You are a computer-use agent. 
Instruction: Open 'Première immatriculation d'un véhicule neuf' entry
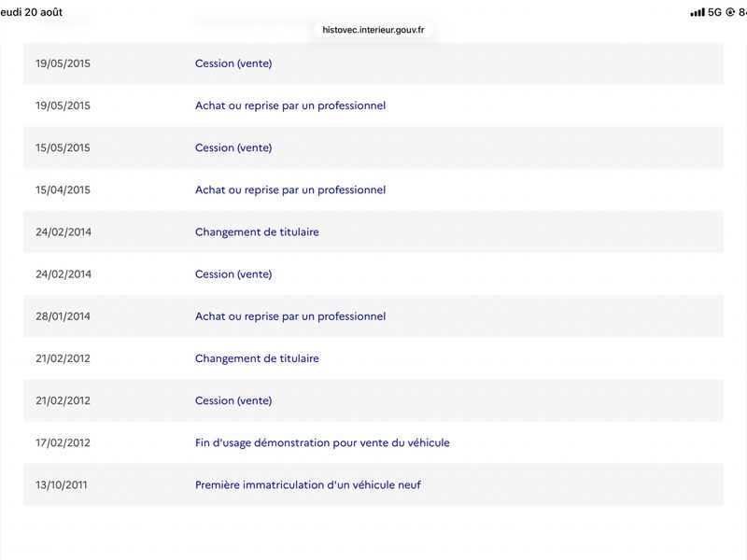[x=308, y=484]
